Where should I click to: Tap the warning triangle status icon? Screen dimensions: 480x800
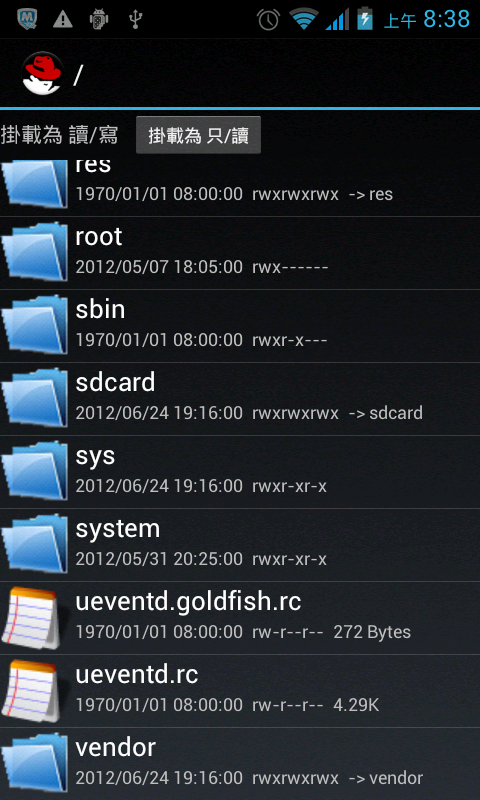(63, 19)
